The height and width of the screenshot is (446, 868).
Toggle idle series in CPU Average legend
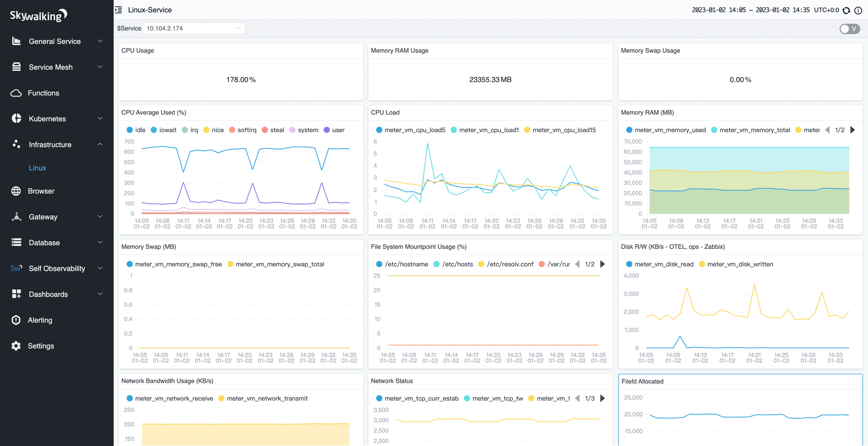coord(136,130)
